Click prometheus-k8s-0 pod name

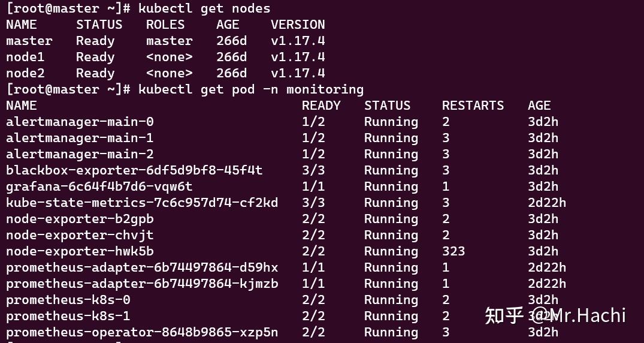[68, 300]
